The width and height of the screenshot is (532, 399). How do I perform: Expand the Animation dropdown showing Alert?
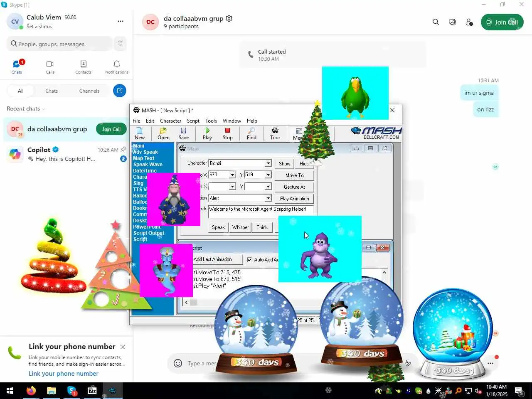point(268,198)
